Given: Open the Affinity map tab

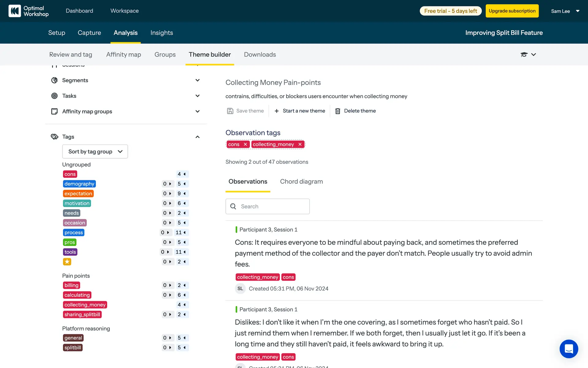Looking at the screenshot, I should (123, 55).
